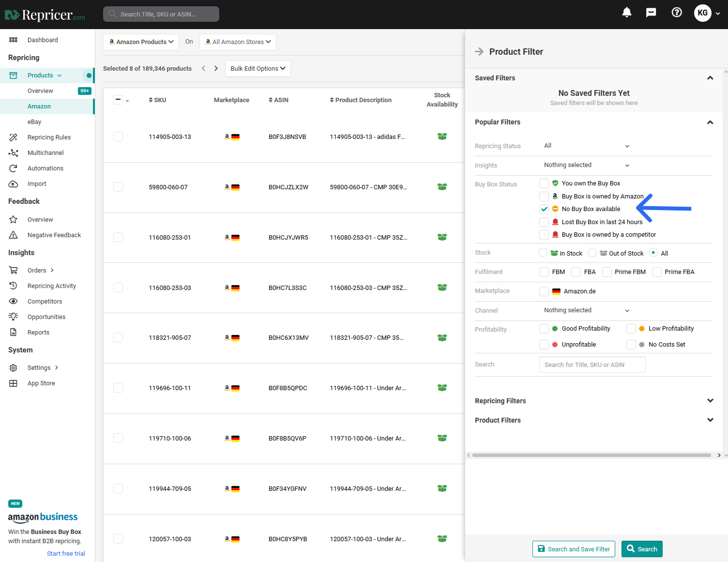Open the messages chat icon
Viewport: 728px width, 562px height.
click(651, 13)
